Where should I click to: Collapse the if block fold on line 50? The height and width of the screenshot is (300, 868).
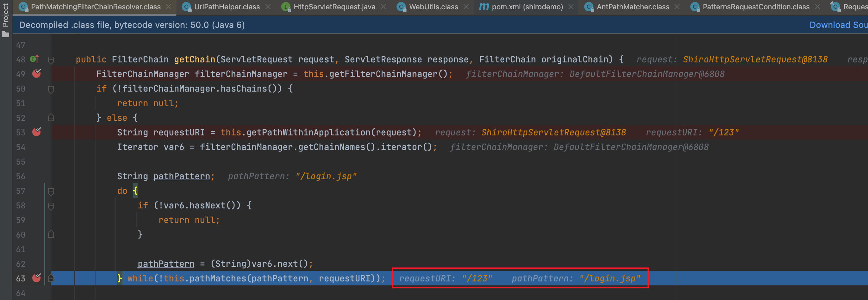51,89
